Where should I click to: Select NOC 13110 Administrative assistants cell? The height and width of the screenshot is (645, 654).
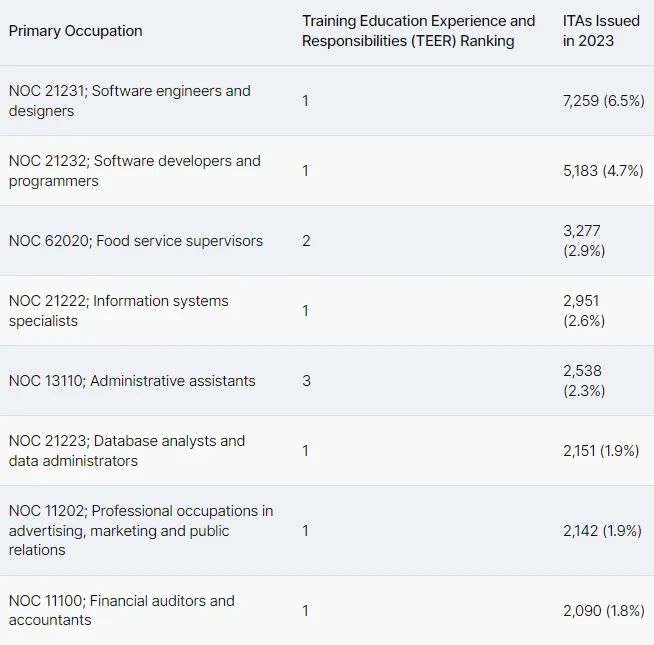click(x=132, y=381)
